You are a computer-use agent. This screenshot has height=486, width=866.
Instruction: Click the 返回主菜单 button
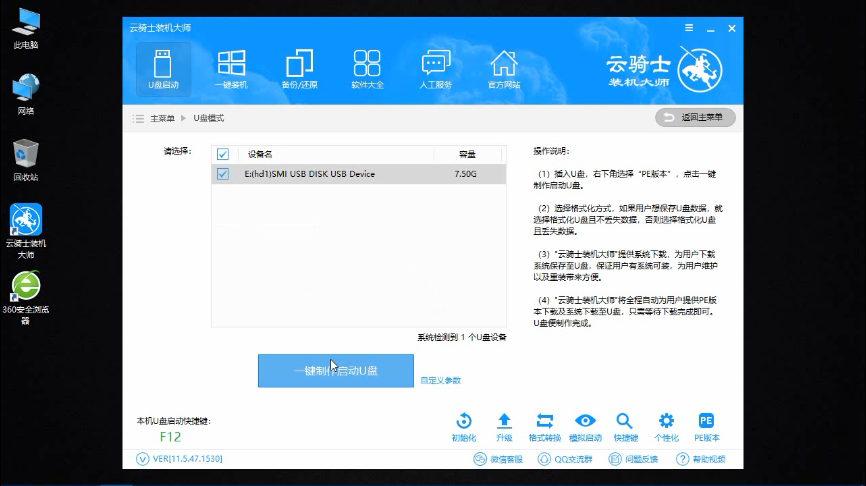[x=695, y=117]
